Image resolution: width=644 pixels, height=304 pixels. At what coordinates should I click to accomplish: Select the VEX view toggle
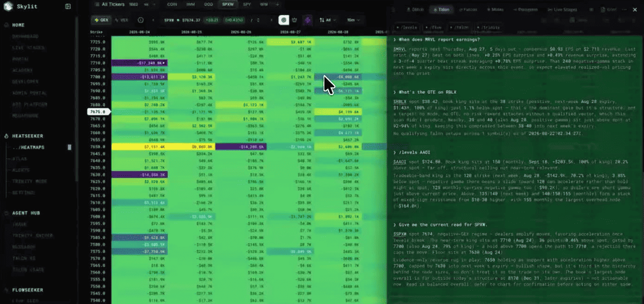(x=122, y=20)
